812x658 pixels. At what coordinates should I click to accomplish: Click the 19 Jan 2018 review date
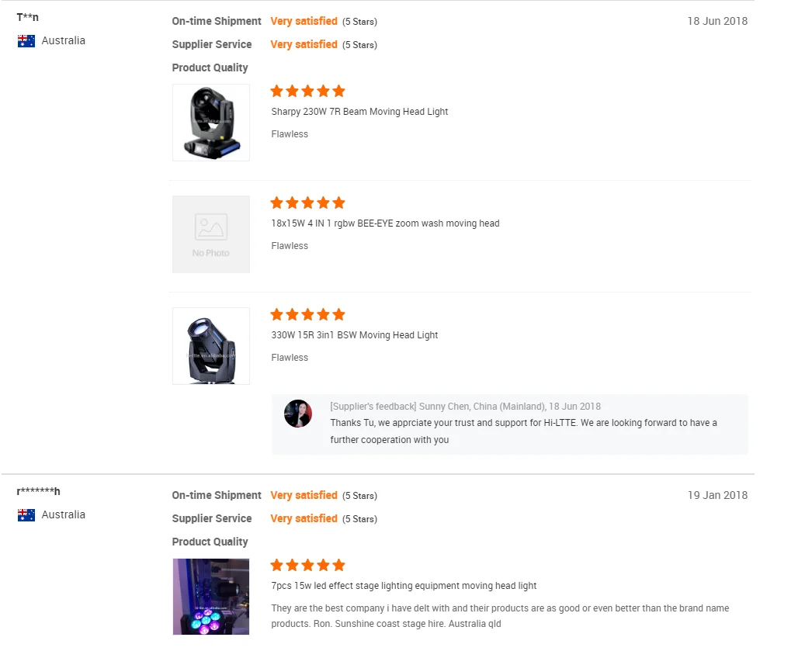point(717,495)
